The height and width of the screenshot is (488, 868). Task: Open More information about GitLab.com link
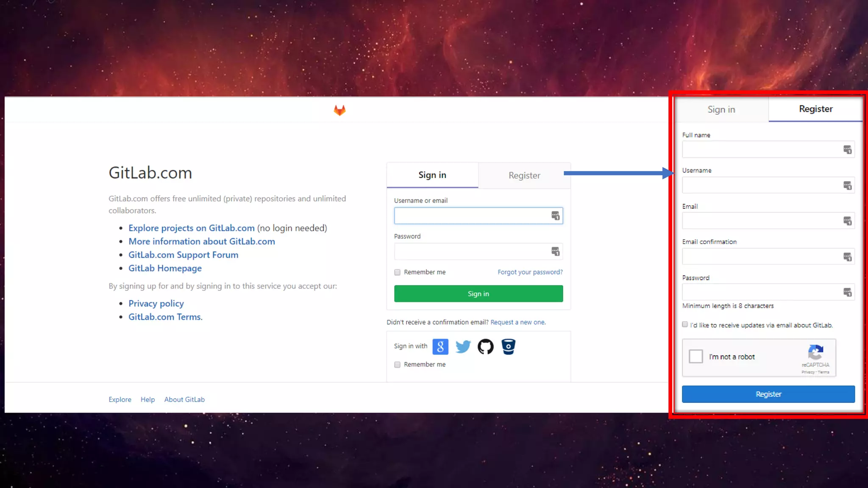click(202, 241)
